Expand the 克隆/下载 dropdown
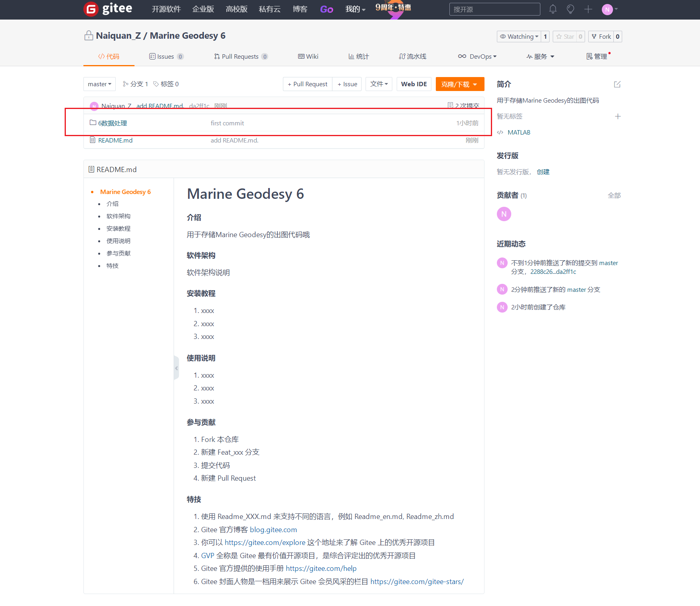Viewport: 700px width, 606px height. (x=460, y=84)
